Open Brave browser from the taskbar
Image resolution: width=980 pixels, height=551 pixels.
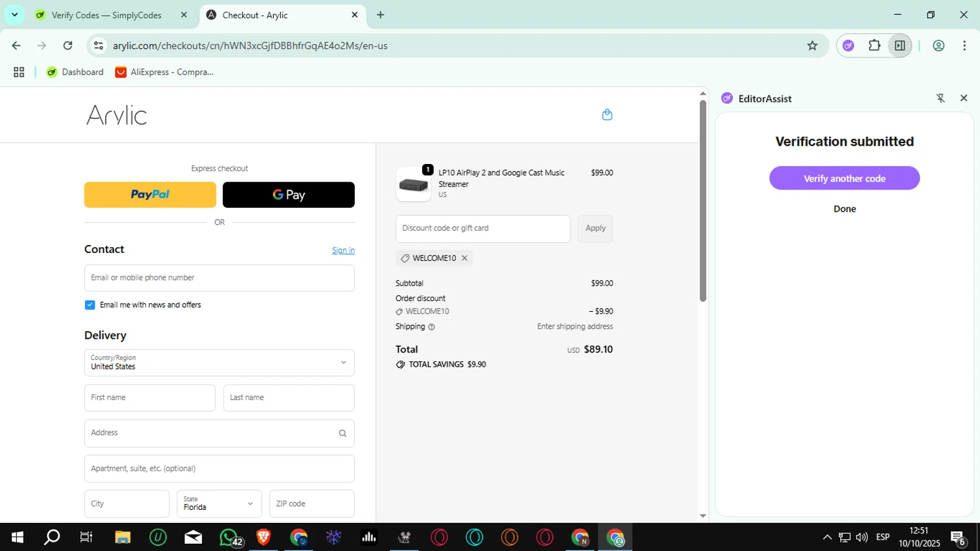(263, 537)
